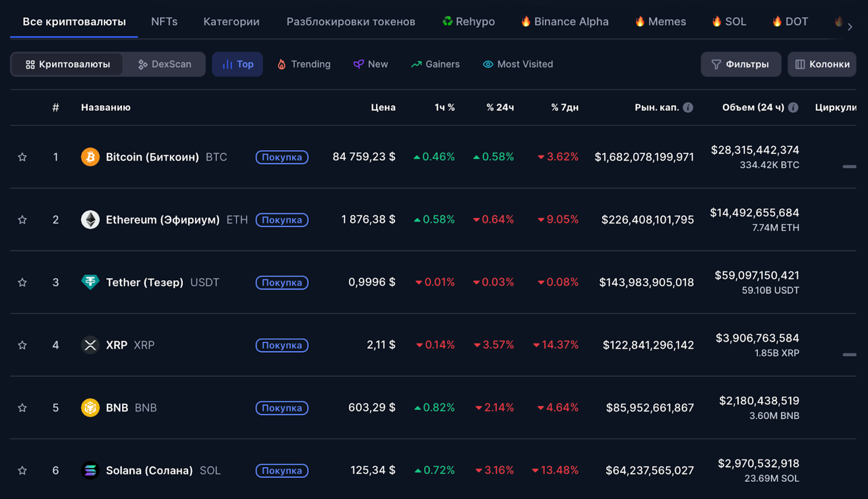
Task: Click XRP circulating supply progress bar
Action: pyautogui.click(x=850, y=355)
